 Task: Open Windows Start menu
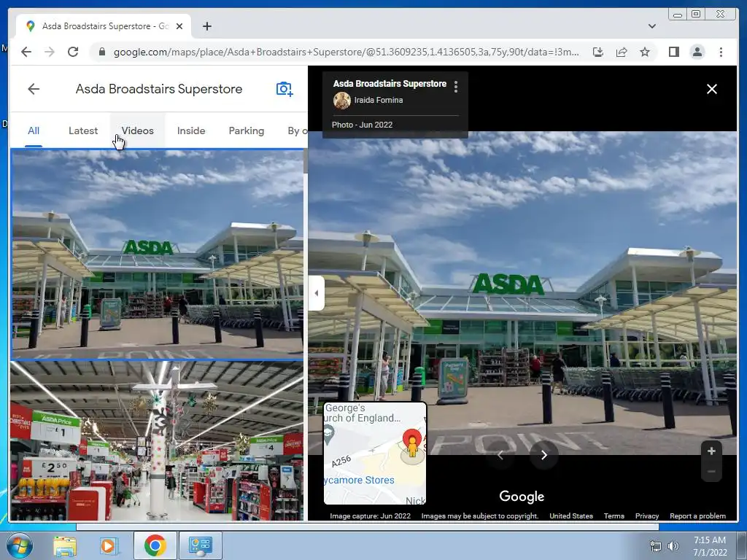tap(19, 545)
